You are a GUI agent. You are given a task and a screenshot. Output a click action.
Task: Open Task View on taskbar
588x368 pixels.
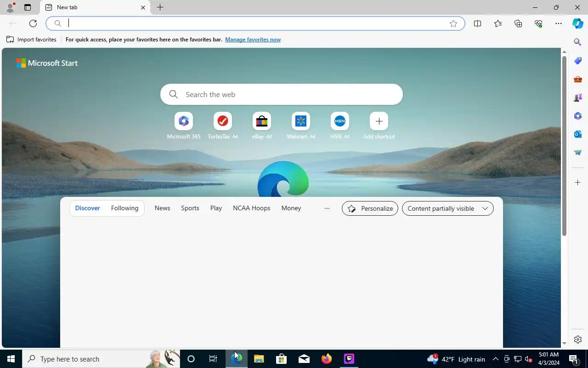[213, 359]
